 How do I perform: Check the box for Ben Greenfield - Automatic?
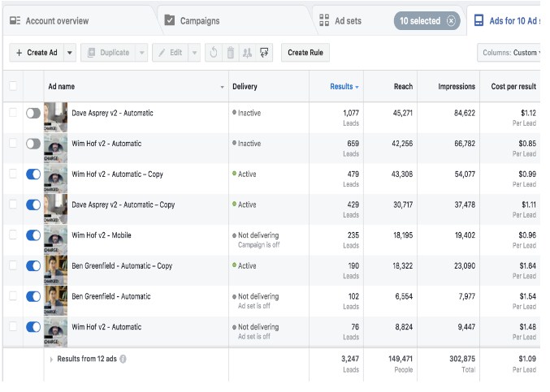(x=13, y=296)
